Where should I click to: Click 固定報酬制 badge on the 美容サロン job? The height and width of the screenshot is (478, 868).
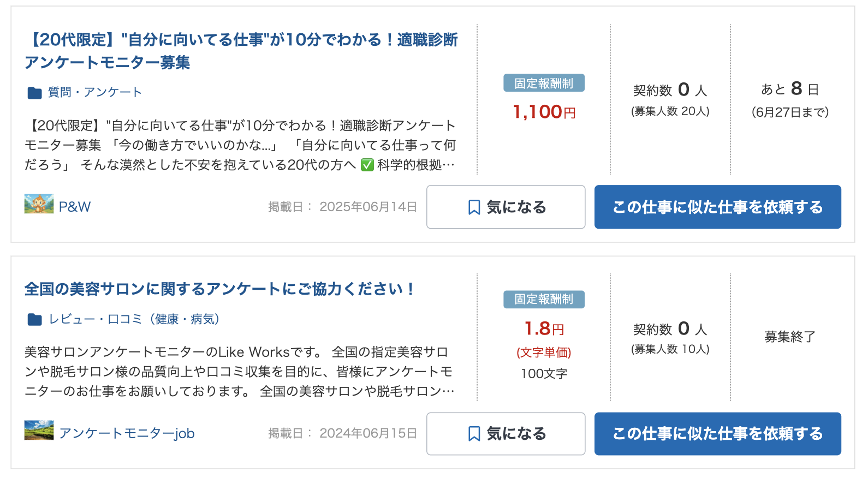544,299
